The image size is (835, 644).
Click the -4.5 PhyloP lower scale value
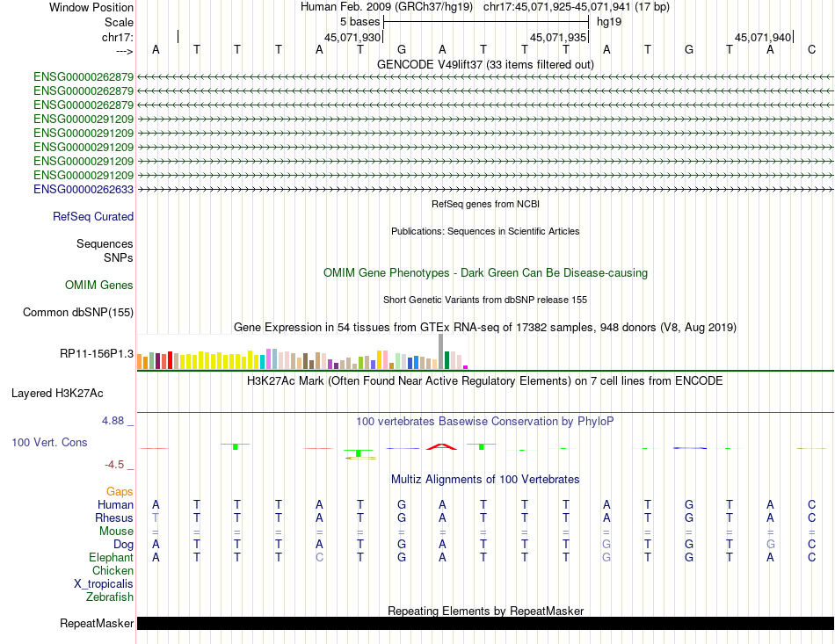pyautogui.click(x=114, y=465)
